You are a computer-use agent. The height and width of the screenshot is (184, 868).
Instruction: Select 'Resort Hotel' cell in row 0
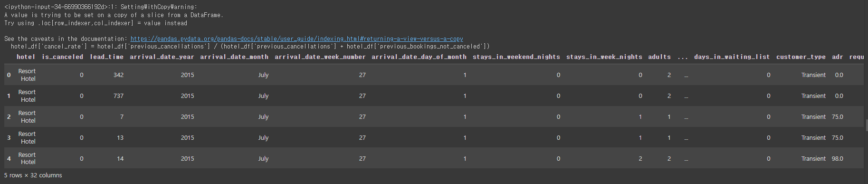pos(27,75)
